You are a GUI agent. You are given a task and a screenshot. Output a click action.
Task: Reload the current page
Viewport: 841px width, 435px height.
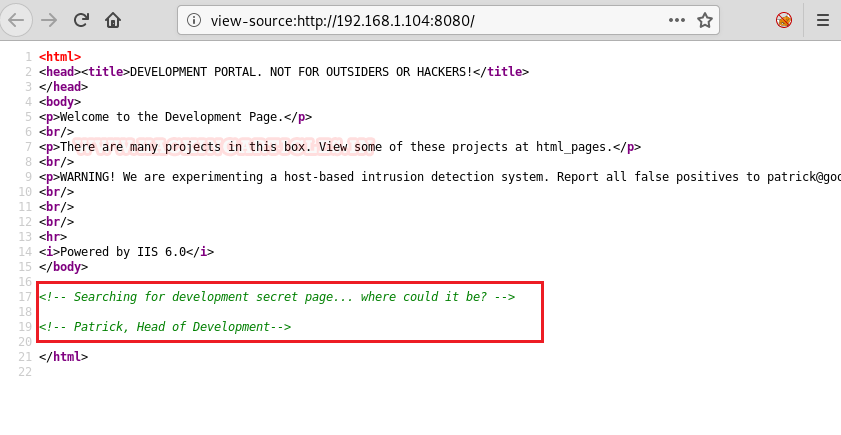[81, 20]
